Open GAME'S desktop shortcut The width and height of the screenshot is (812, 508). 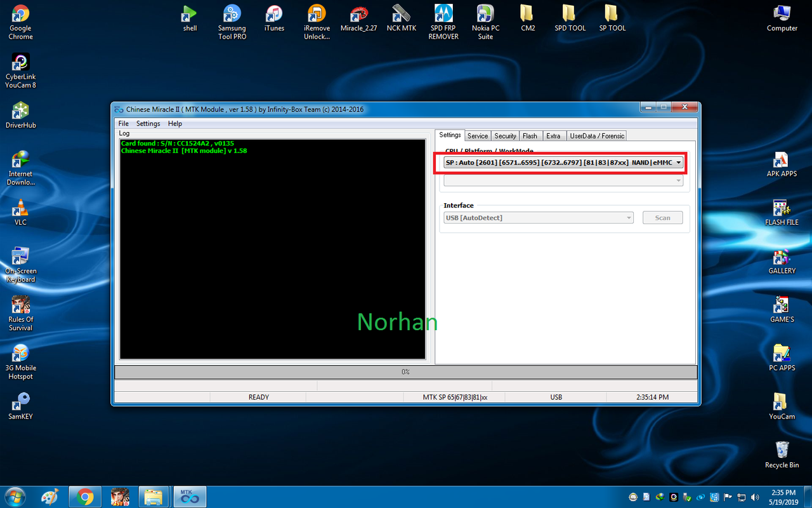782,309
